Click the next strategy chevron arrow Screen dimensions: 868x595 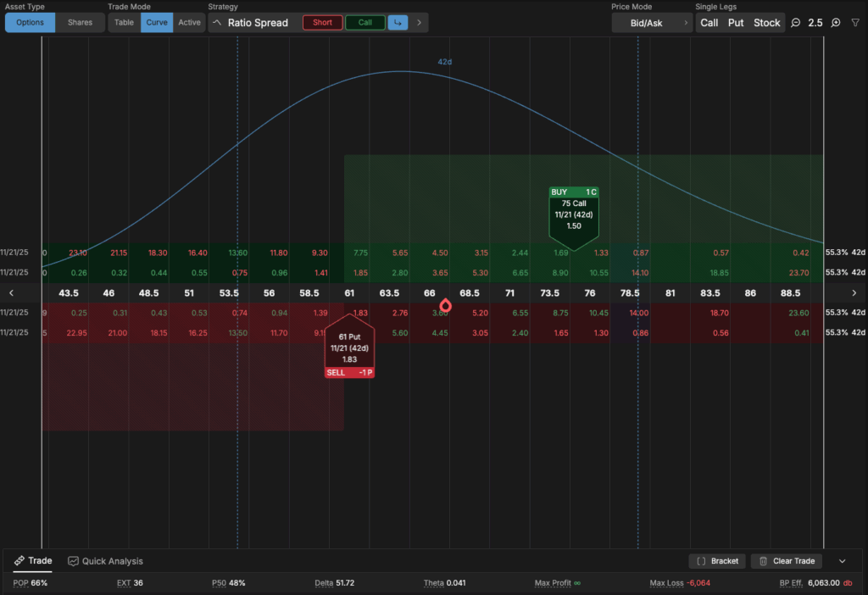tap(419, 23)
